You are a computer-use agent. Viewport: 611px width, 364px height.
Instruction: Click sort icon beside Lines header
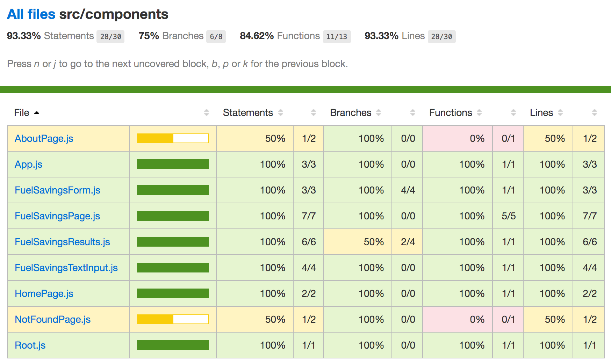[x=560, y=112]
